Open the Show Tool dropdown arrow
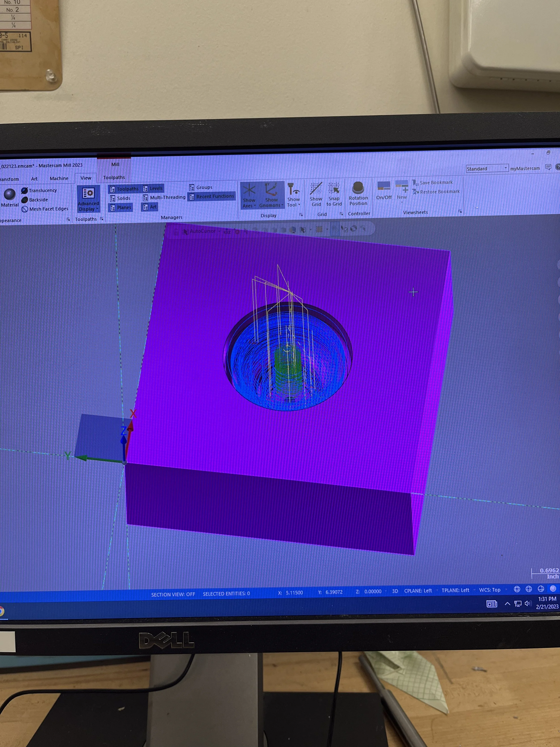The image size is (560, 747). (x=299, y=205)
